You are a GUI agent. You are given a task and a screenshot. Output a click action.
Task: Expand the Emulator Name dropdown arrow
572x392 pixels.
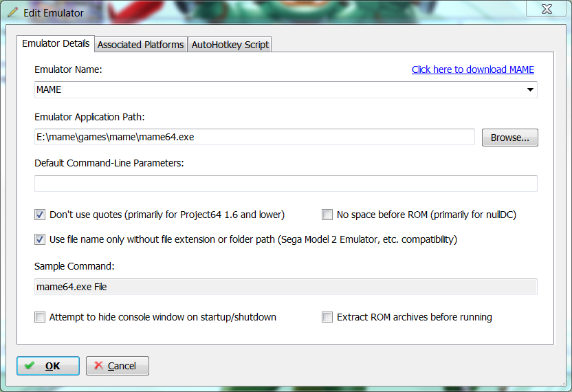point(530,90)
